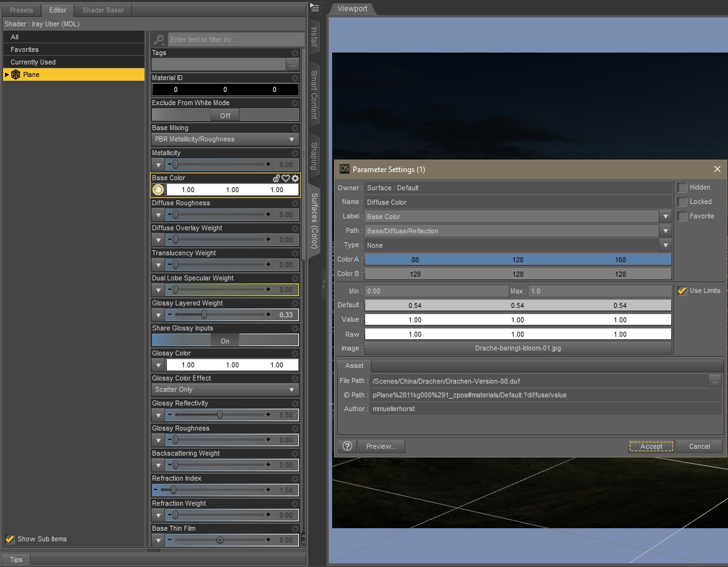Toggle the Base Color lock icon
The height and width of the screenshot is (567, 728).
276,178
